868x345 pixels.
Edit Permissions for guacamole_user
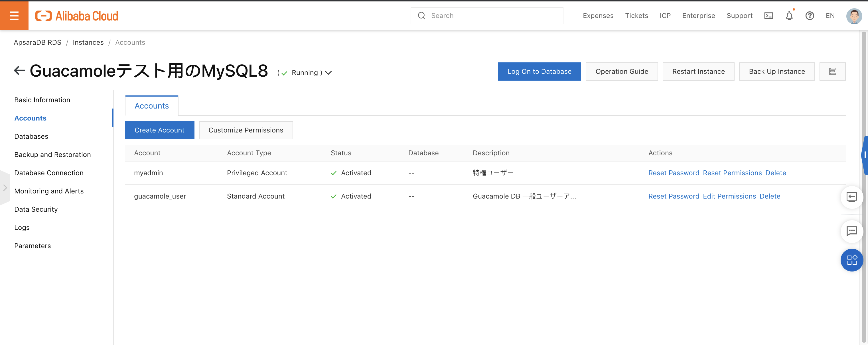coord(729,196)
